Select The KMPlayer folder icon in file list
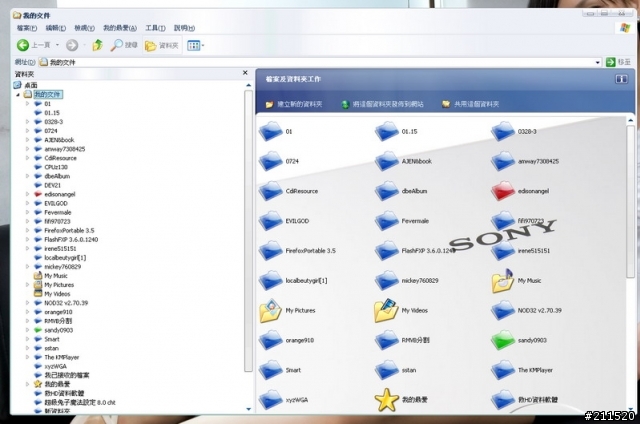 pos(502,370)
